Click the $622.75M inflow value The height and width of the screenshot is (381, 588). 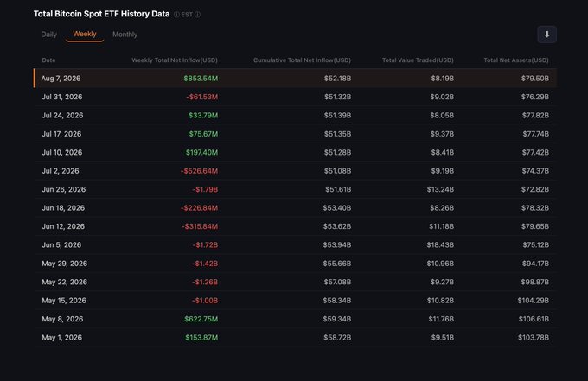[x=201, y=319]
